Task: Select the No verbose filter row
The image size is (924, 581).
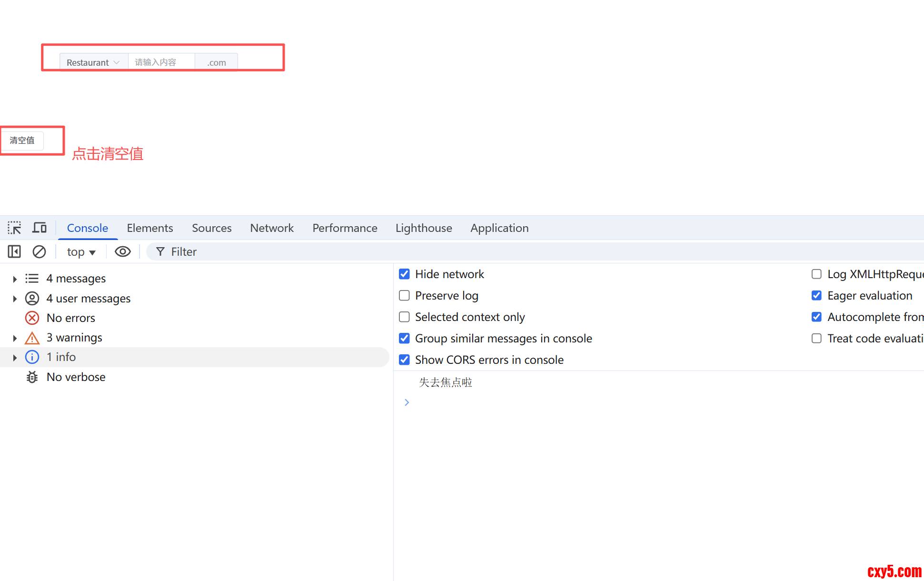Action: tap(76, 377)
